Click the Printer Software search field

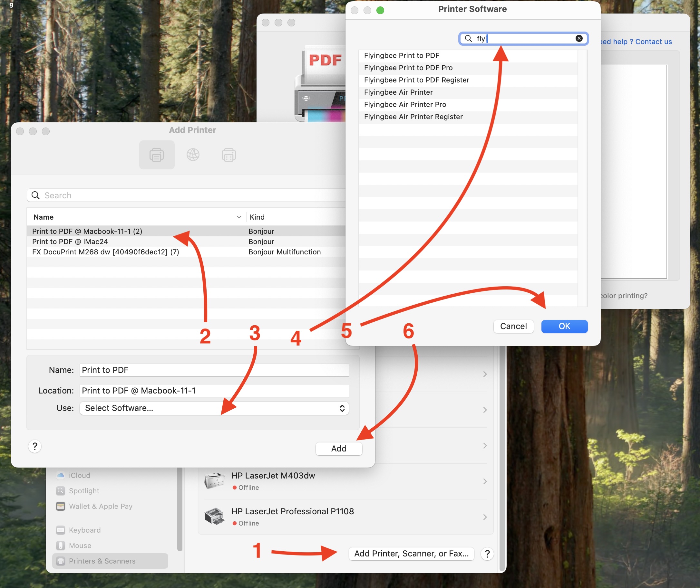523,39
